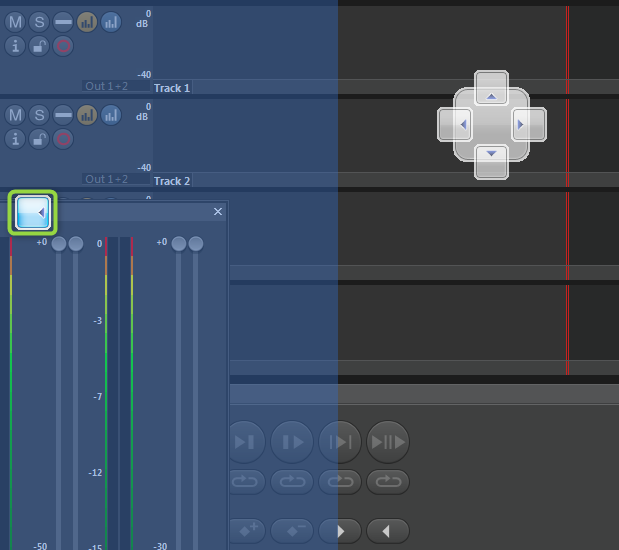Screen dimensions: 619x550
Task: Mute Track 2
Action: click(x=15, y=115)
